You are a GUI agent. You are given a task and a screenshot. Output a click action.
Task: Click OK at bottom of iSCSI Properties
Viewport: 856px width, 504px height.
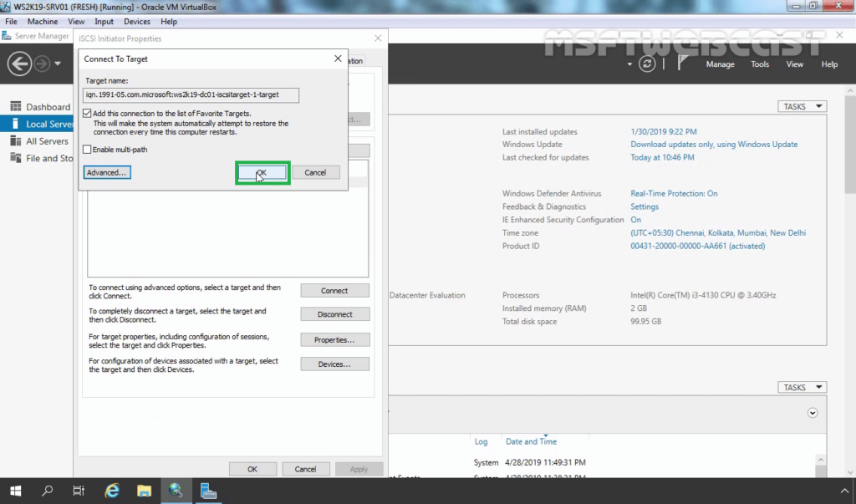252,469
